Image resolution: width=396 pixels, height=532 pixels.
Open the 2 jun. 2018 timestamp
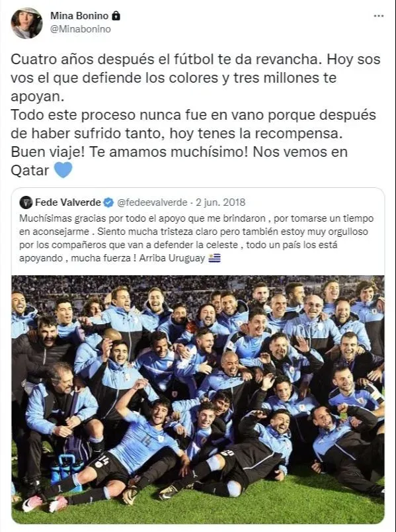pos(220,202)
